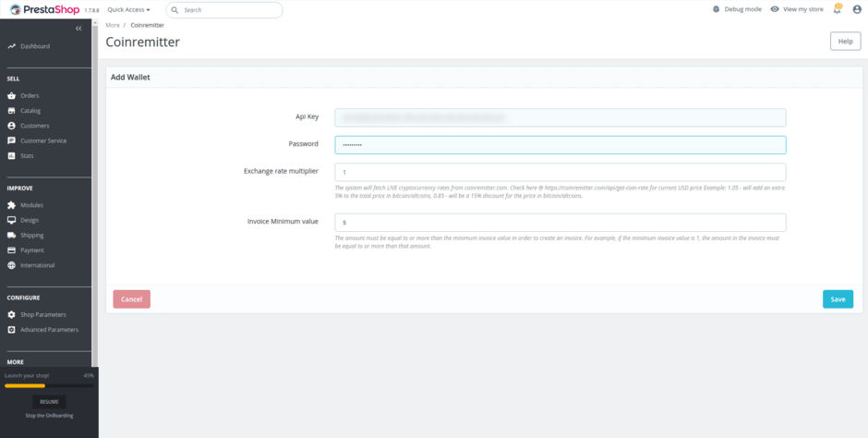
Task: Click the Debug mode bug icon
Action: (717, 9)
